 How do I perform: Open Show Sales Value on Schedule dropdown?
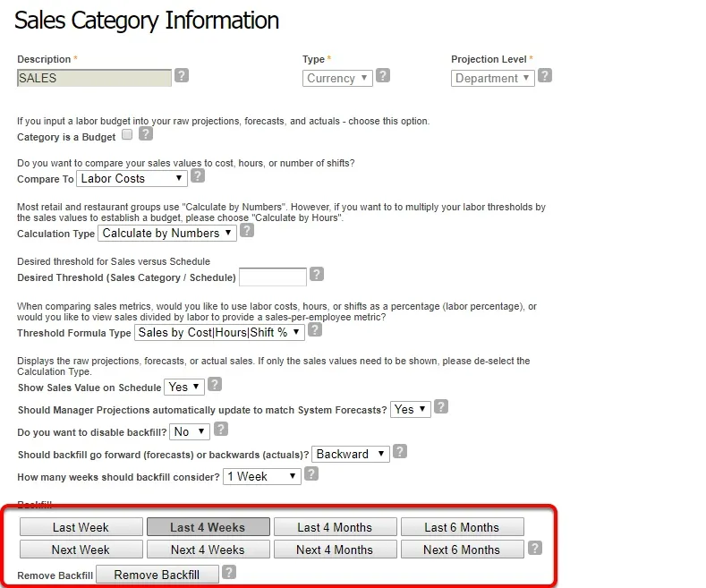[184, 388]
